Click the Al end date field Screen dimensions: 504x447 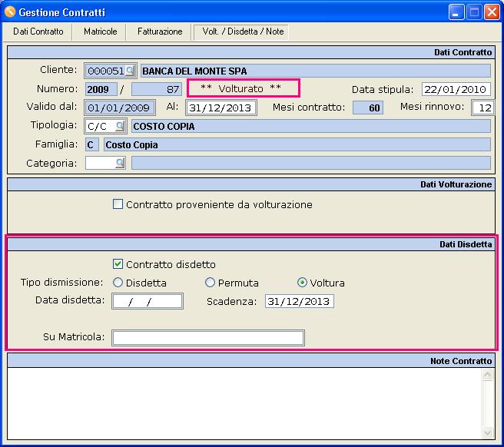coord(220,108)
